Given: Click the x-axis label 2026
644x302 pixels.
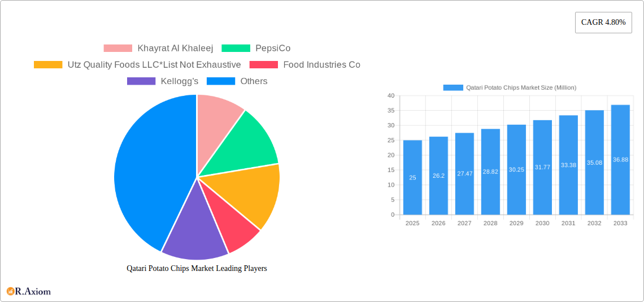Looking at the screenshot, I should tap(438, 223).
